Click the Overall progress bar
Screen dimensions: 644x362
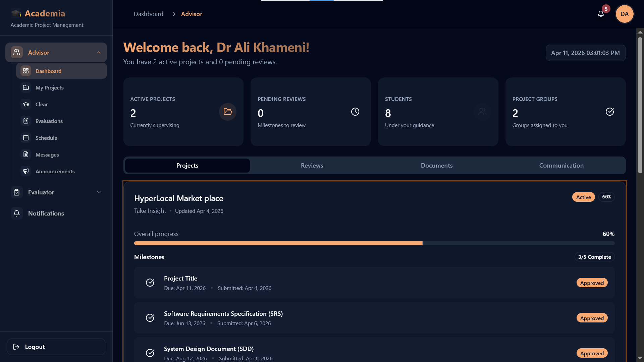coord(374,243)
